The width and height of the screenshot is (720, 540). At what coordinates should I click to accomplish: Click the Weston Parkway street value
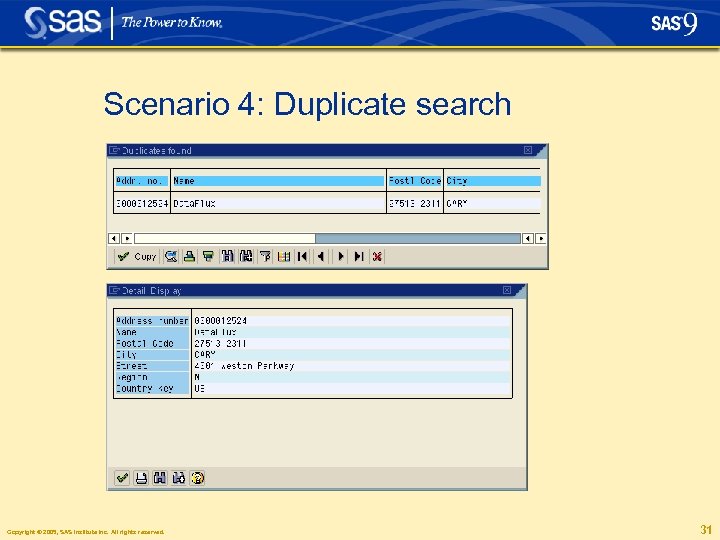pos(244,366)
